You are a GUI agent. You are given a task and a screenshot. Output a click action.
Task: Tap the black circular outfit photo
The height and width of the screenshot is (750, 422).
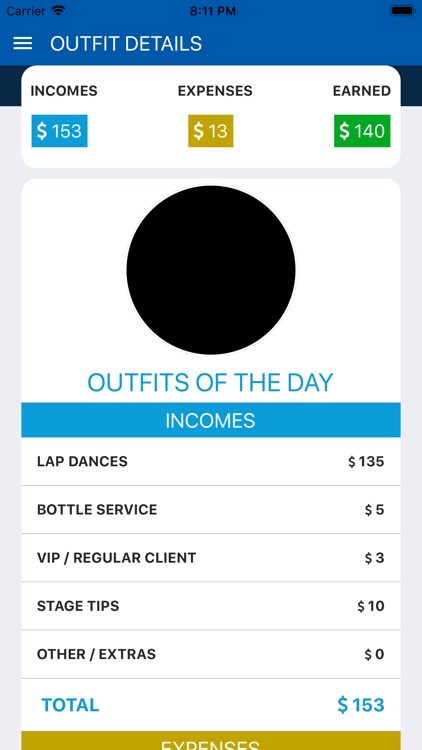pyautogui.click(x=211, y=270)
